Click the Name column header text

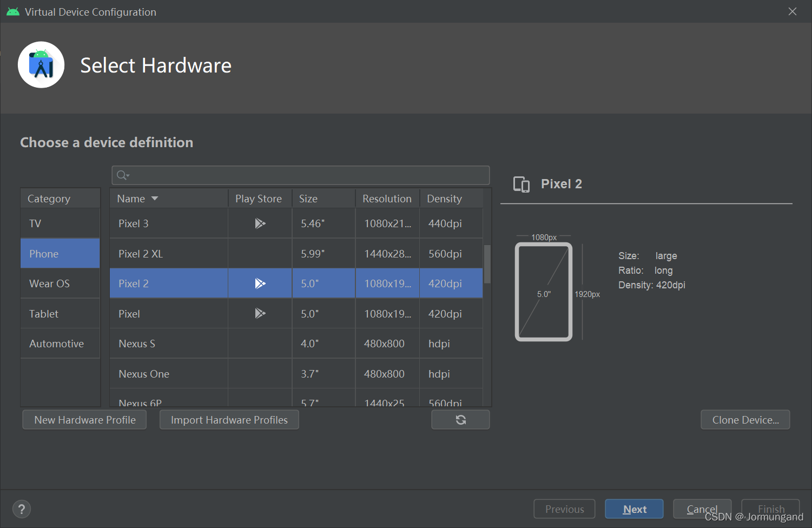pos(131,199)
